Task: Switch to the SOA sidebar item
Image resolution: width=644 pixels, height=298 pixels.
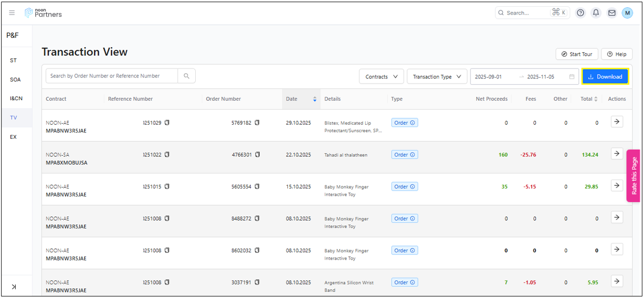Action: coord(15,80)
